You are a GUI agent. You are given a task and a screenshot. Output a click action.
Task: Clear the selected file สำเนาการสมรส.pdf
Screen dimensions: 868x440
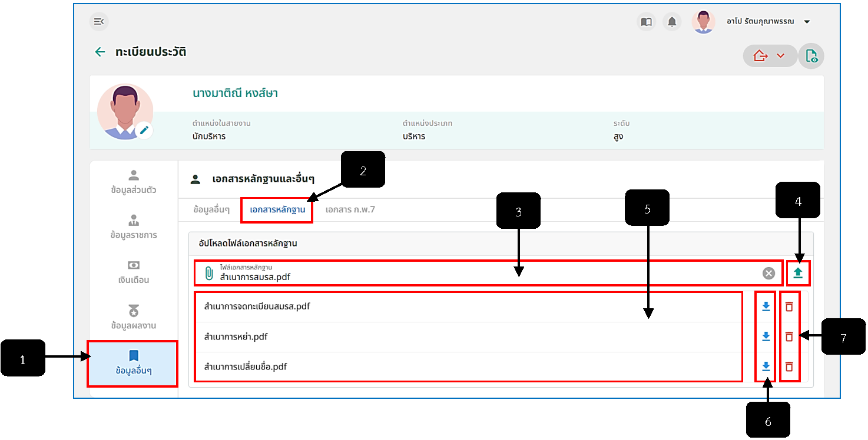click(x=768, y=273)
